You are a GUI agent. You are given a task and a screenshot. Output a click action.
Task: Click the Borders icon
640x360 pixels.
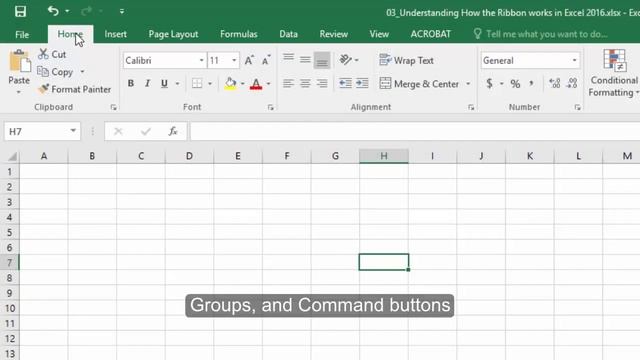click(197, 84)
